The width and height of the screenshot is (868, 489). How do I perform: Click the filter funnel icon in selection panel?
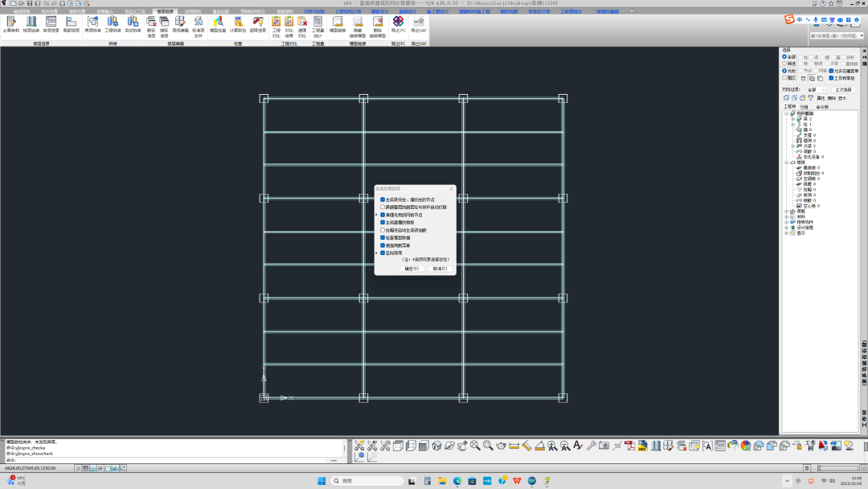[x=810, y=98]
